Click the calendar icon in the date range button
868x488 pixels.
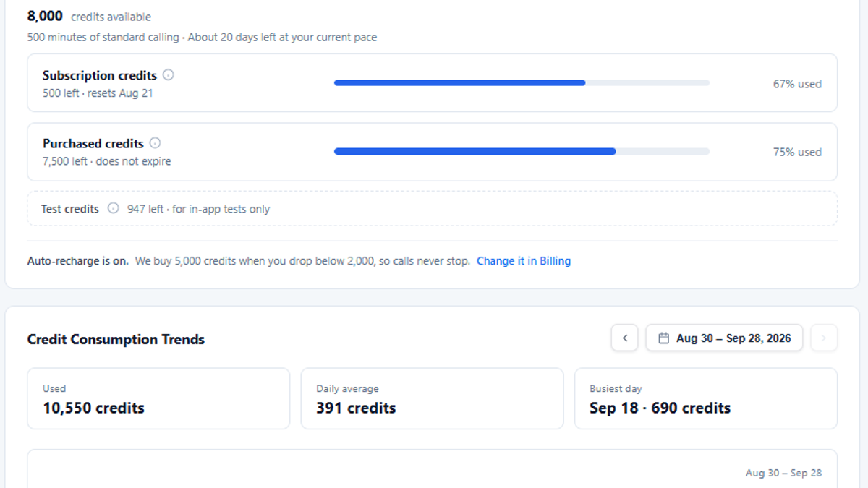[663, 338]
